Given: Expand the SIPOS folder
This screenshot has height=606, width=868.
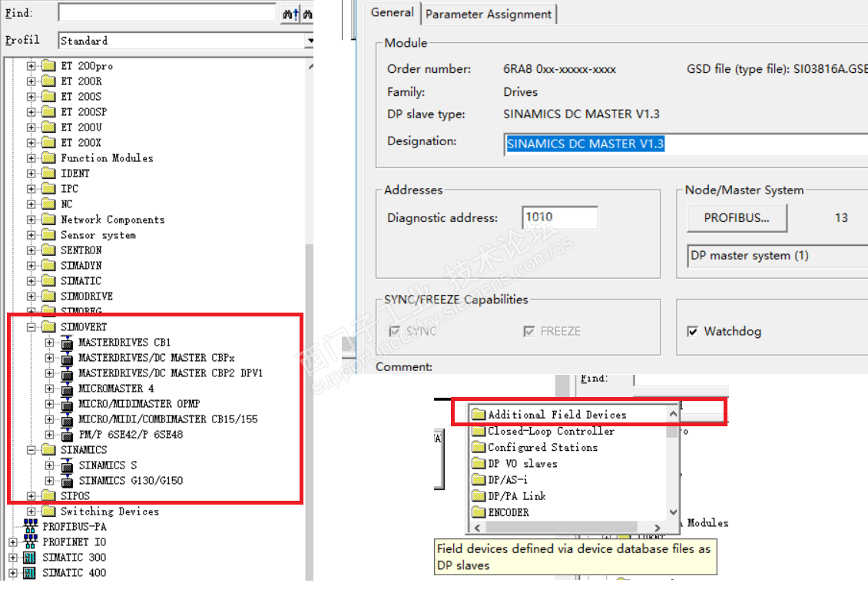Looking at the screenshot, I should (31, 496).
